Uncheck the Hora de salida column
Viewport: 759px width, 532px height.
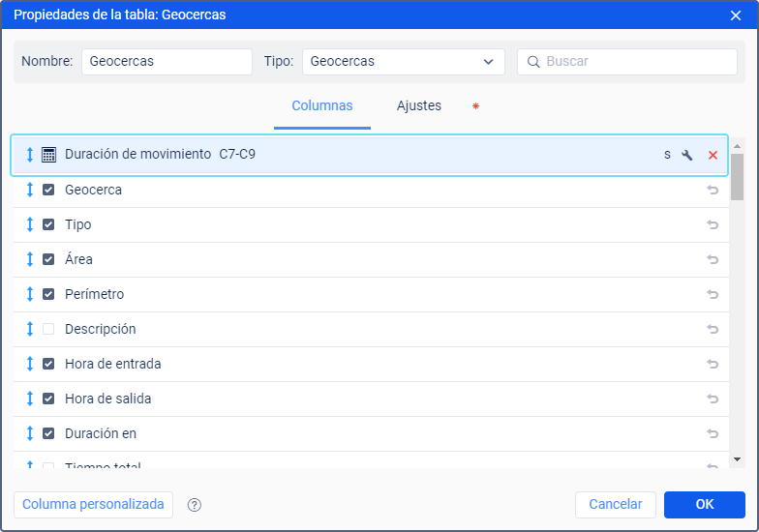pos(48,399)
